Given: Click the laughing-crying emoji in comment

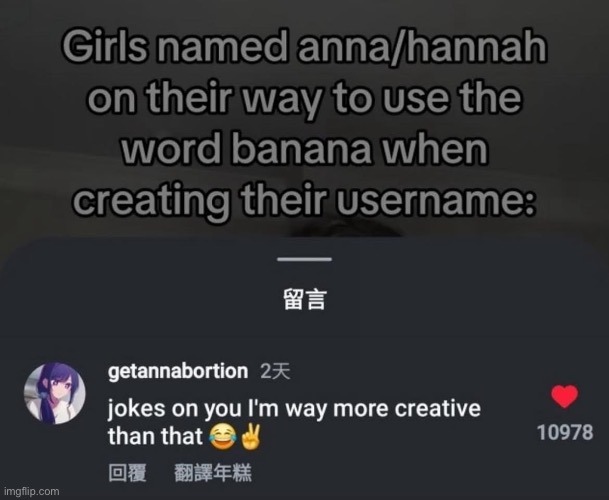Looking at the screenshot, I should 223,437.
